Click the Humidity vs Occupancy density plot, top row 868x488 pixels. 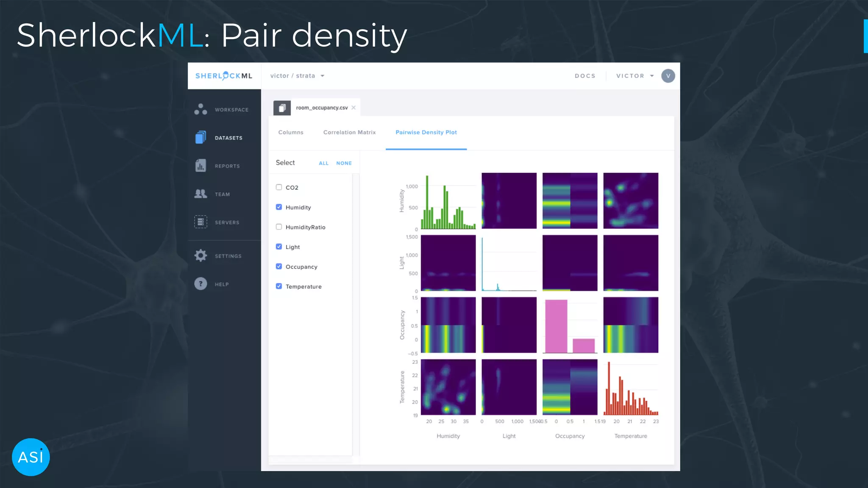[x=570, y=201]
